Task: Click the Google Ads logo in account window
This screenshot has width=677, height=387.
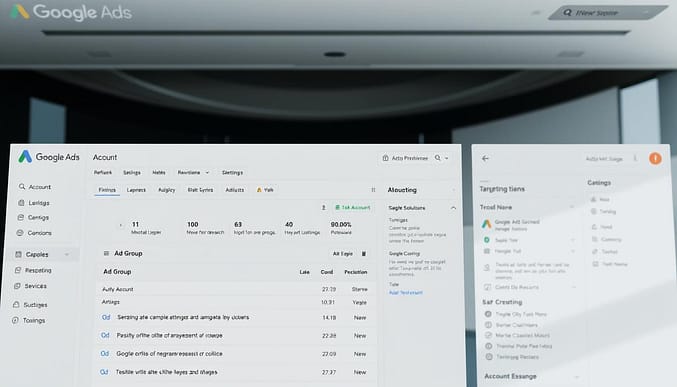Action: coord(49,157)
